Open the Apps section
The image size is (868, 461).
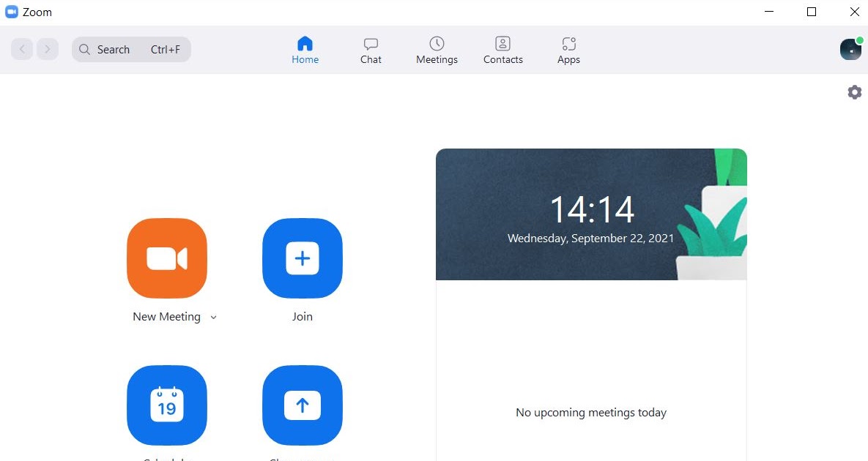click(x=568, y=49)
